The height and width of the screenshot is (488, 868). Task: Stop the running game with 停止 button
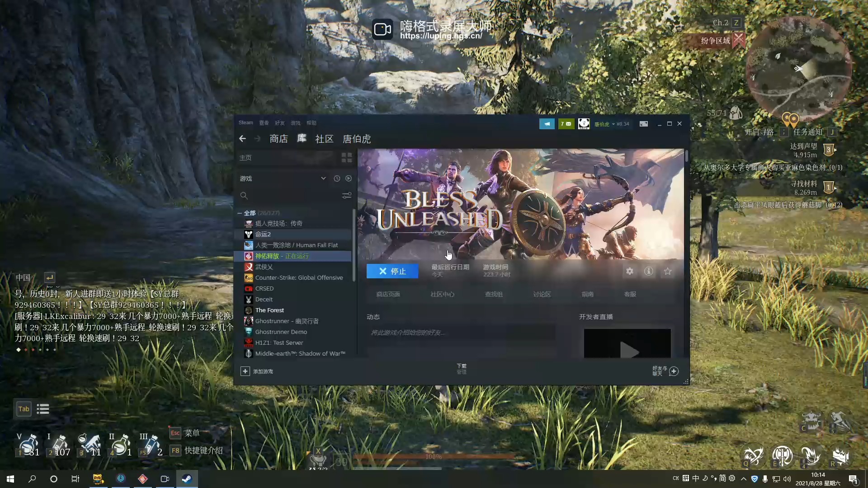(x=392, y=271)
